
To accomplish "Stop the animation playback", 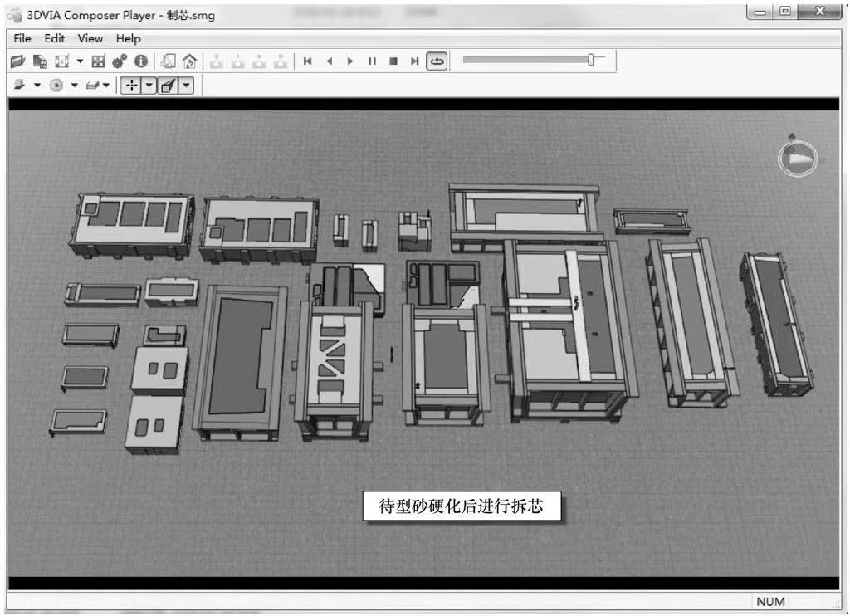I will pos(393,61).
